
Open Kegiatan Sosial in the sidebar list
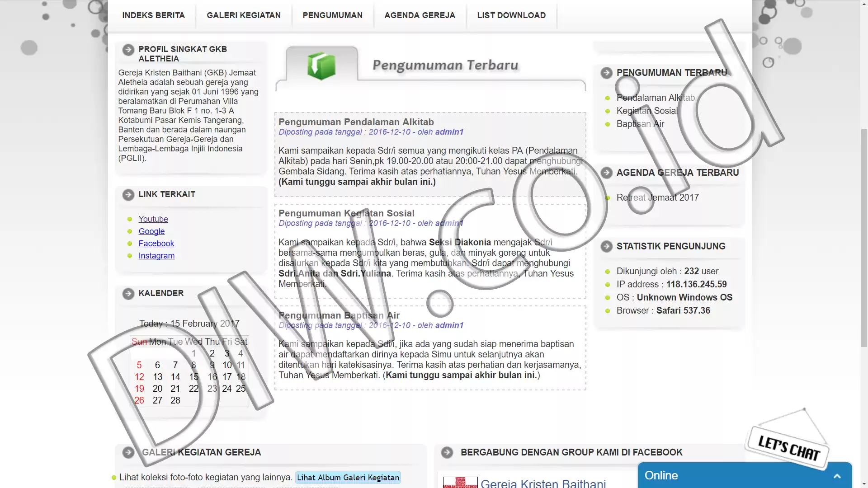647,111
